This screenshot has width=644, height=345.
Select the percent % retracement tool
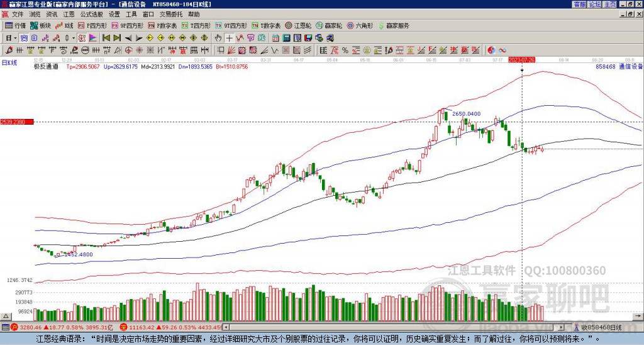click(x=345, y=50)
